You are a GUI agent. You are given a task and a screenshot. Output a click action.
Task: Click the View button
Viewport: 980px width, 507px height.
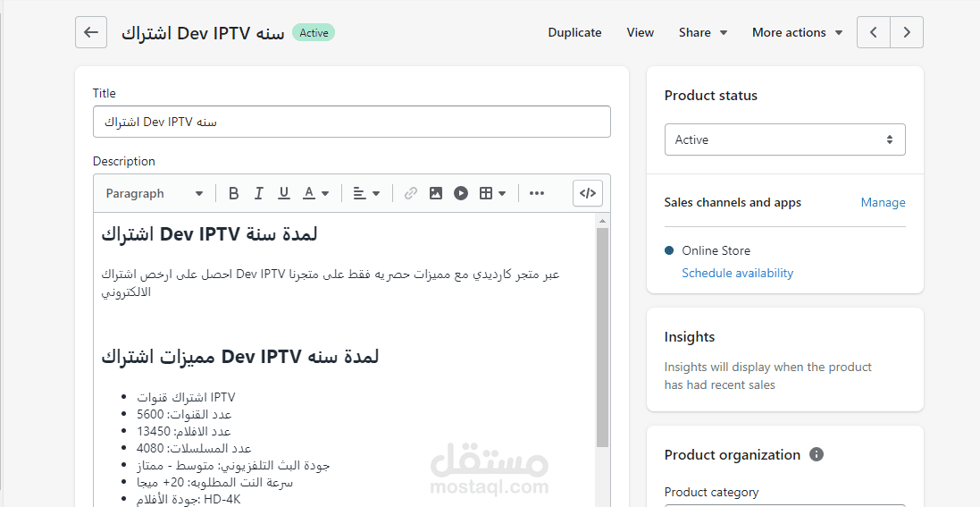(x=640, y=32)
